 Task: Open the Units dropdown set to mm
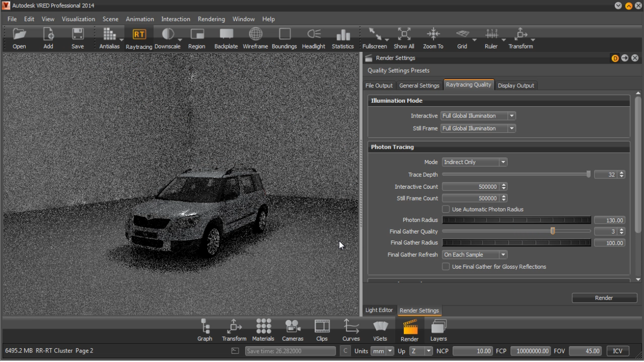pos(383,351)
